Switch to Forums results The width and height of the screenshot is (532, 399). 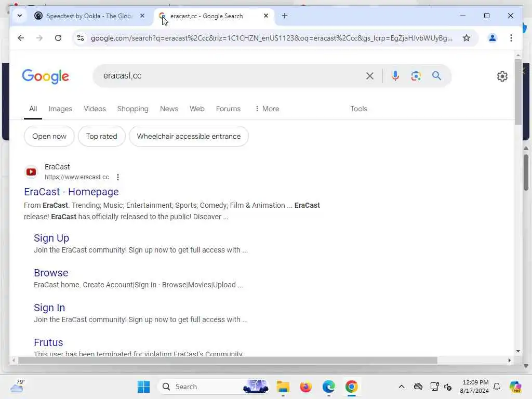tap(228, 109)
